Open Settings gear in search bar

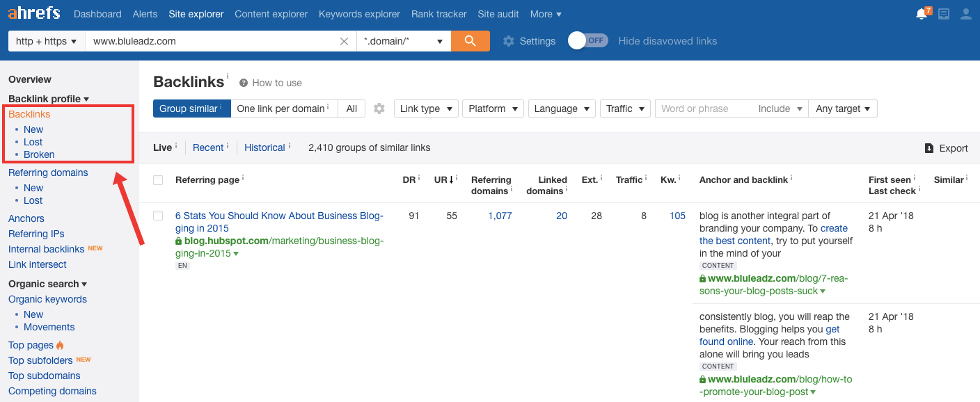509,41
